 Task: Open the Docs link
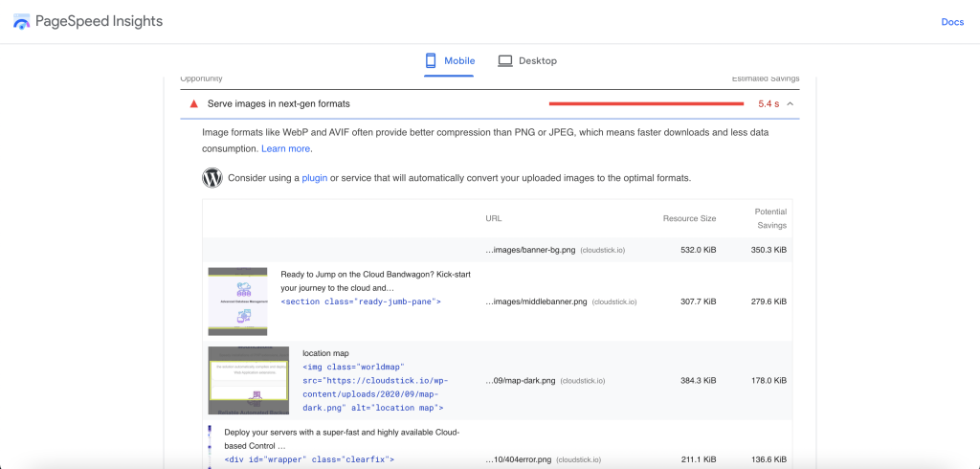click(952, 22)
